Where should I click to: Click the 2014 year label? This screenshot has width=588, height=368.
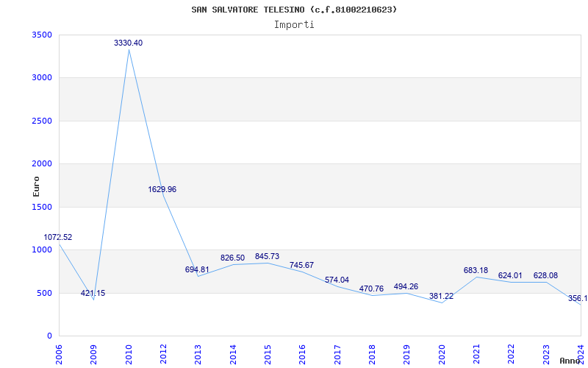233,355
